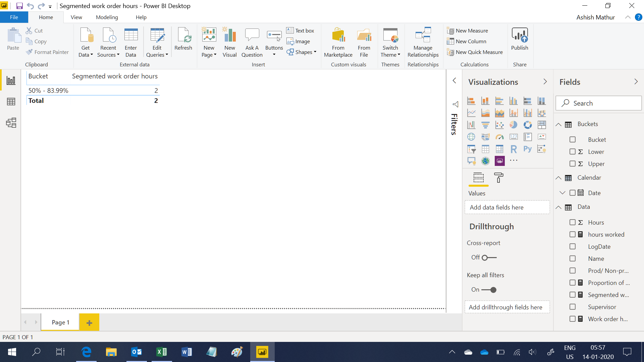Turn on Cross-report drillthrough toggle
Viewport: 644px width, 362px height.
click(x=489, y=257)
